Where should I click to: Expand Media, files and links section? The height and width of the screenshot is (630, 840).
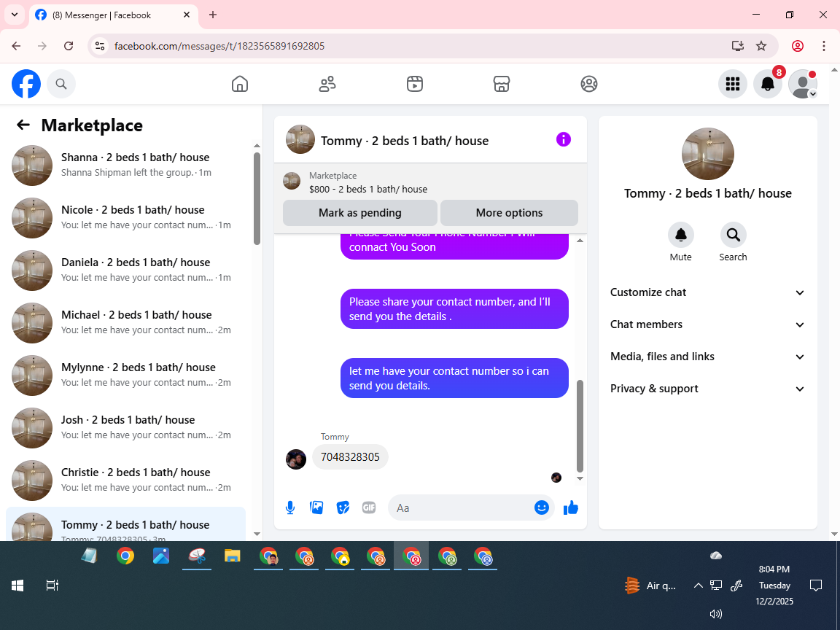coord(707,357)
